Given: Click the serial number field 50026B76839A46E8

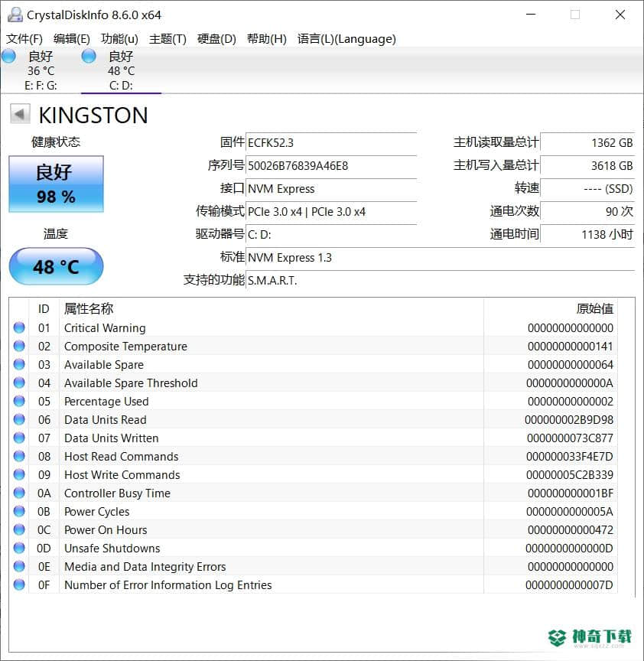Looking at the screenshot, I should [x=331, y=166].
